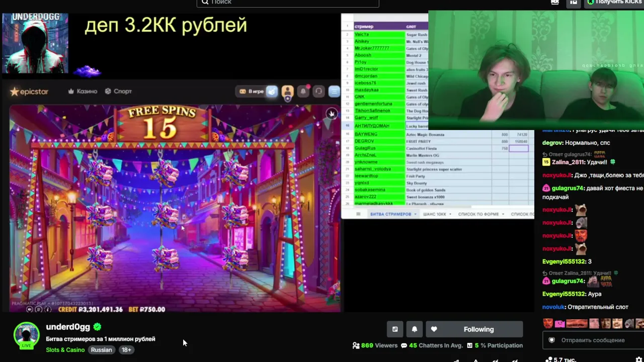Expand the СПИСОК ПО ФОРМЕ tab dropdown arrow
644x362 pixels.
503,214
